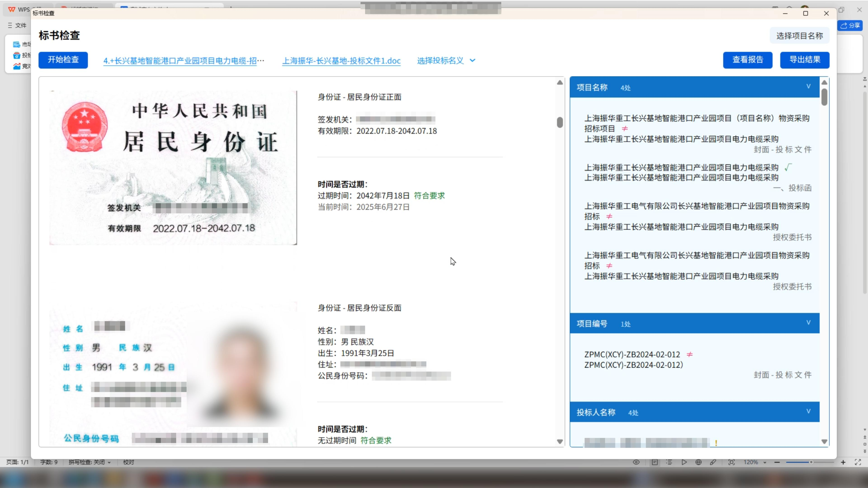
Task: Open the 120% zoom level dropdown
Action: [x=755, y=462]
